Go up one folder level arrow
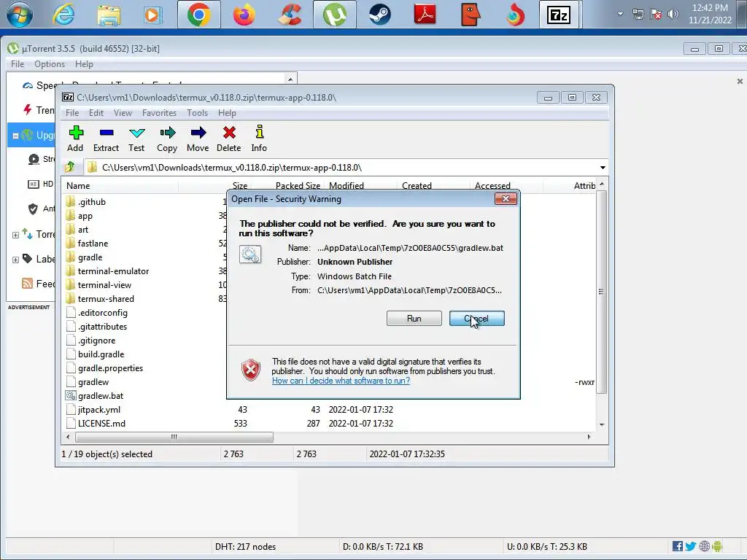Viewport: 747px width, 560px height. [x=70, y=167]
